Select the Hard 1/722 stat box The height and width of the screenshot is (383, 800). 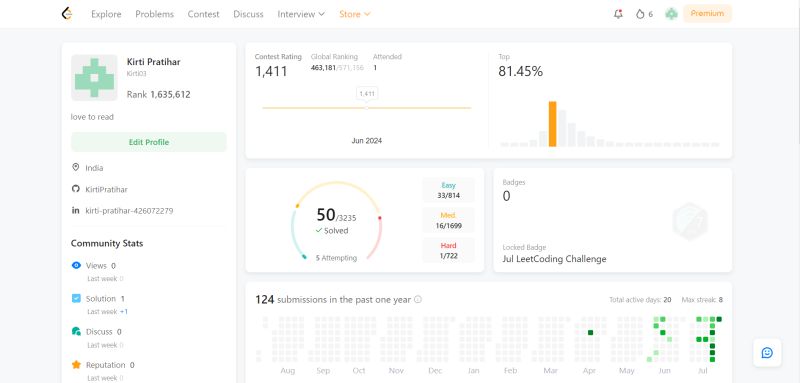click(x=448, y=250)
